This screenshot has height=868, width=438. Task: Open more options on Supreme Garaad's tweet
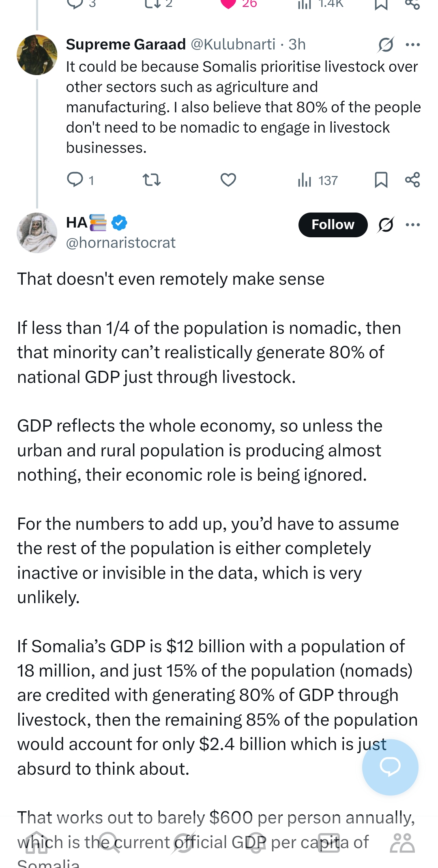pyautogui.click(x=413, y=45)
